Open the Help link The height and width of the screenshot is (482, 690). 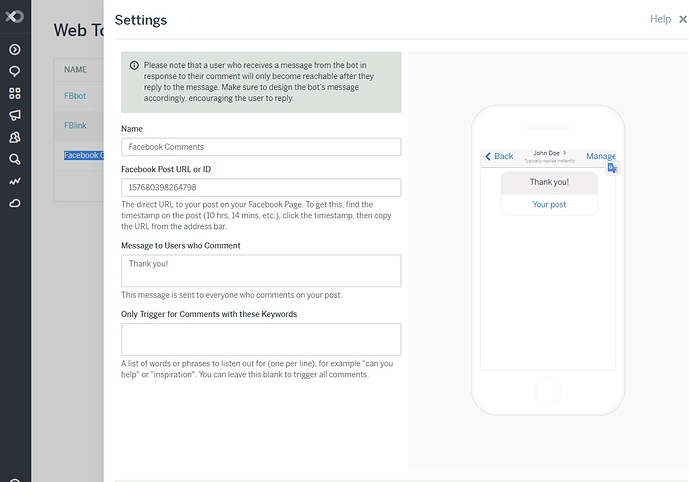[x=661, y=19]
